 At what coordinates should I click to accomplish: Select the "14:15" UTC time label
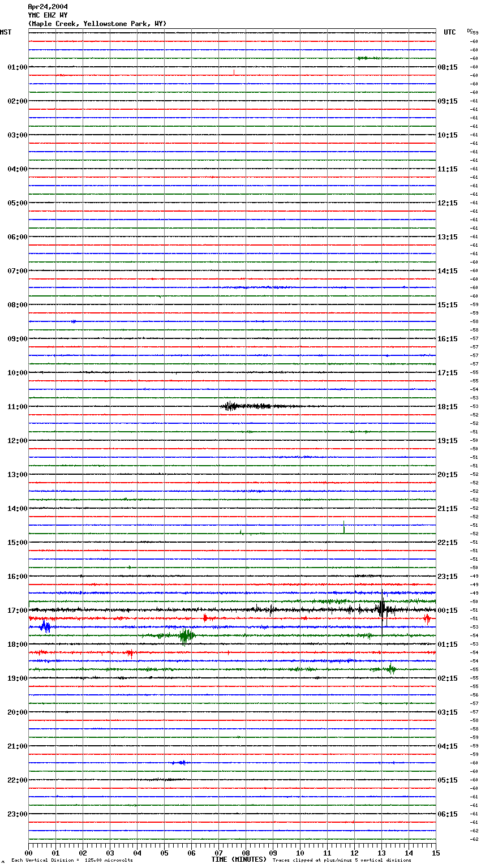pos(448,270)
